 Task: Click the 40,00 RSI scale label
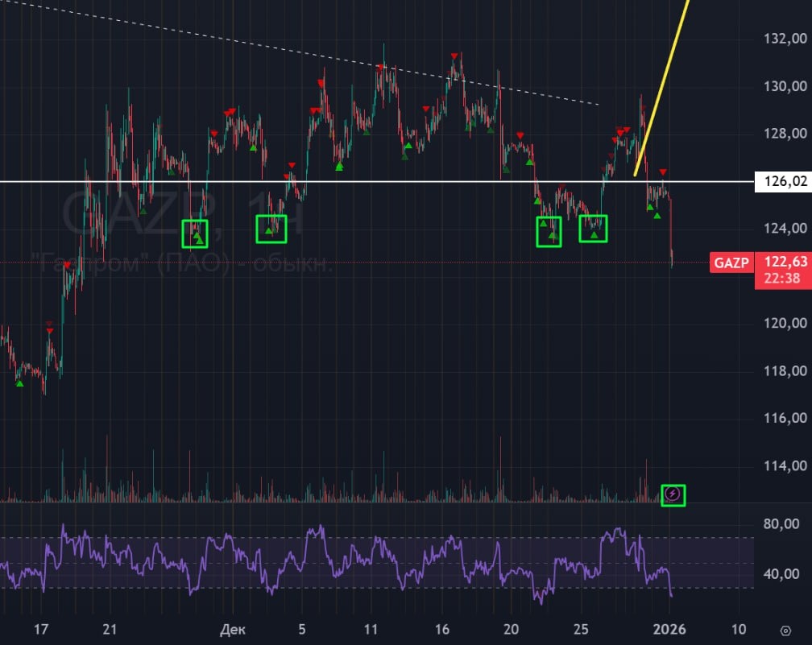point(781,573)
